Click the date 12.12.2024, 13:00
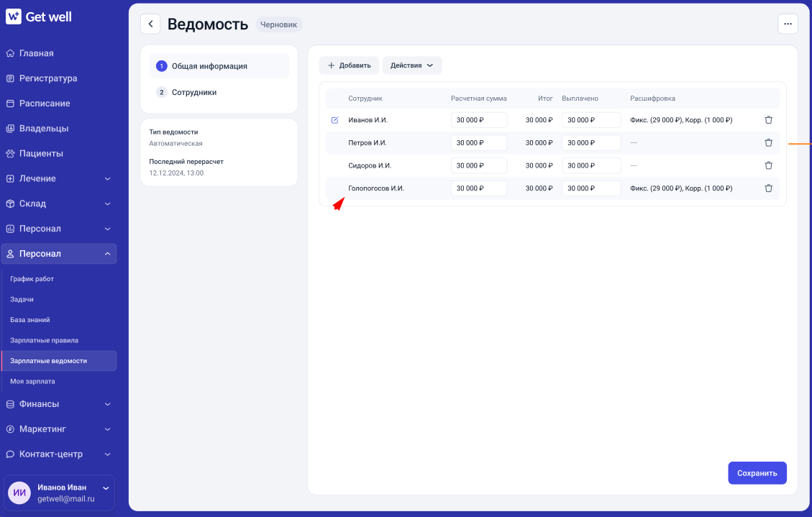Viewport: 812px width, 517px height. (176, 173)
